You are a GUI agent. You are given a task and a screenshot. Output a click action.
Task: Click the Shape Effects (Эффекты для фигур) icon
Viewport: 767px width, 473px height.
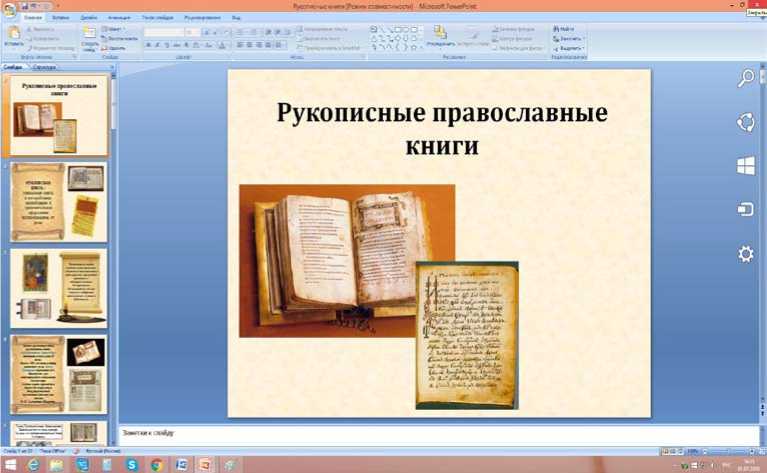pyautogui.click(x=495, y=48)
